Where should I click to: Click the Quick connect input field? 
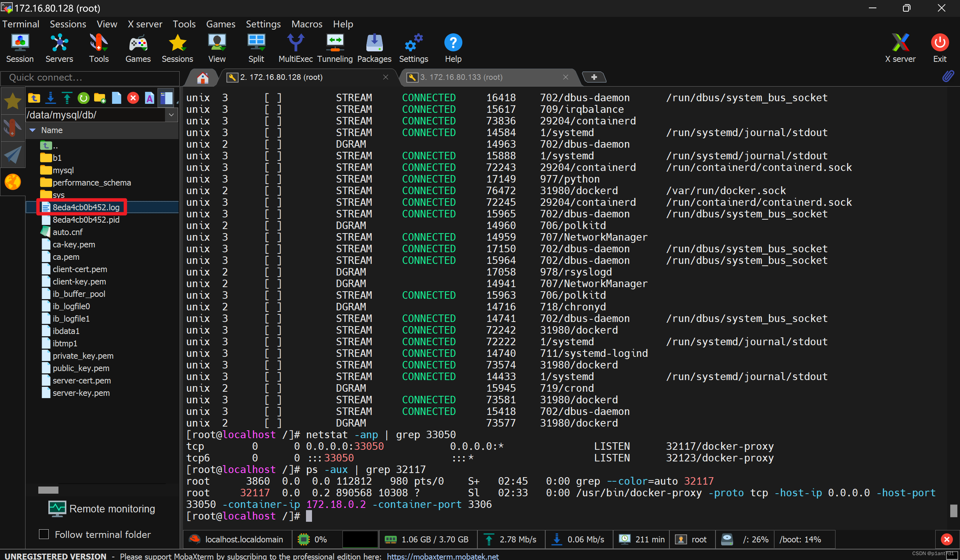coord(90,78)
